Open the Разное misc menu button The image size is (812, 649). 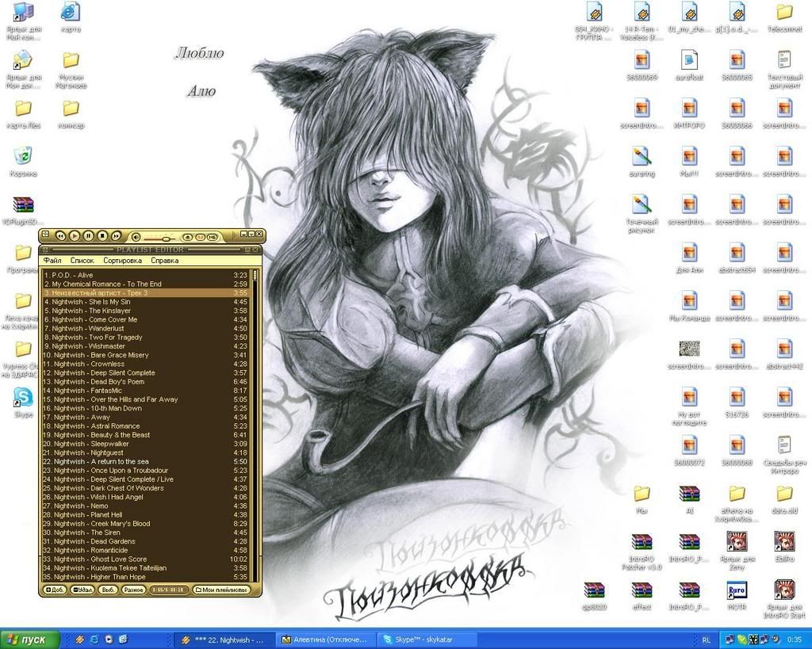133,590
